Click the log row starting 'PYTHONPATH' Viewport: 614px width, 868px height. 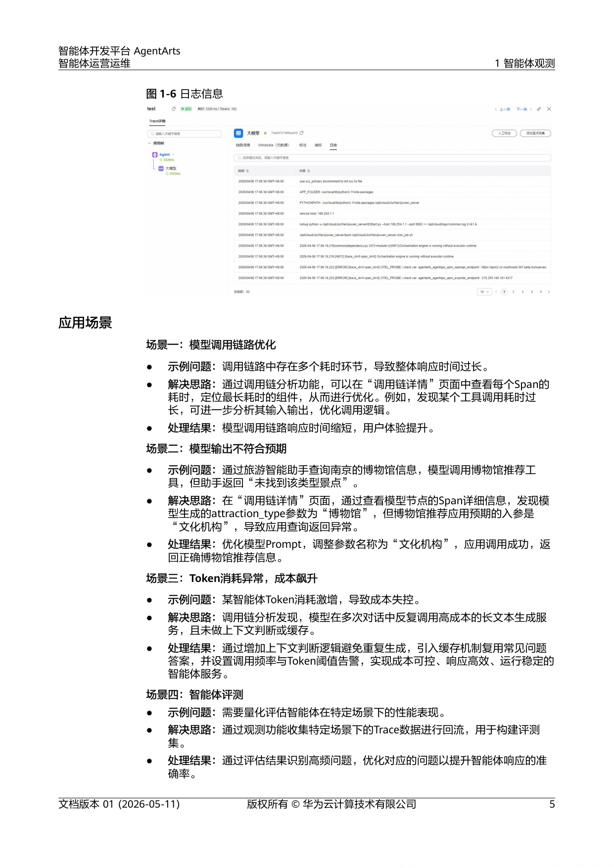coord(392,203)
